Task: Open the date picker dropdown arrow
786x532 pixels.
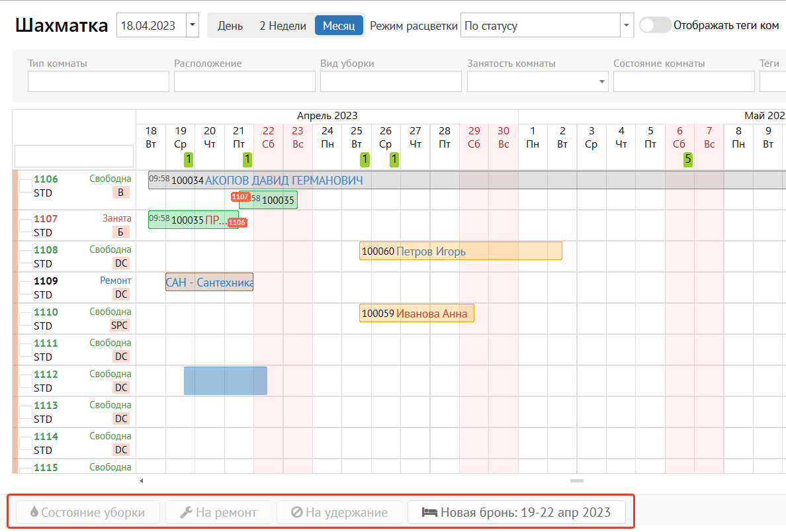Action: (193, 25)
